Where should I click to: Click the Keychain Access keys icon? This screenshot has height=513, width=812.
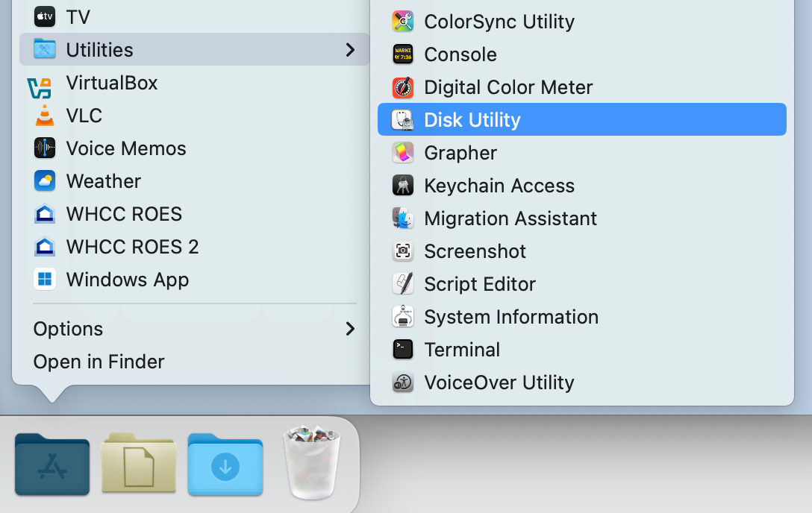(x=403, y=186)
